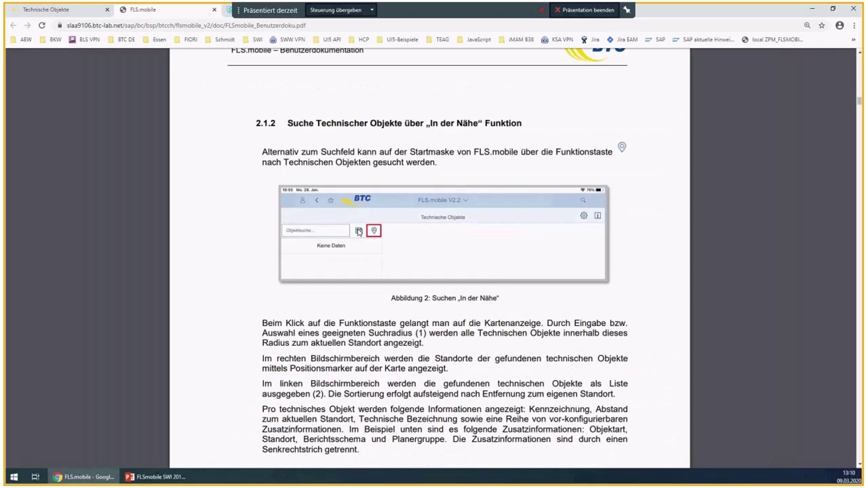
Task: Expand hidden bookmarks with the chevron
Action: 854,39
